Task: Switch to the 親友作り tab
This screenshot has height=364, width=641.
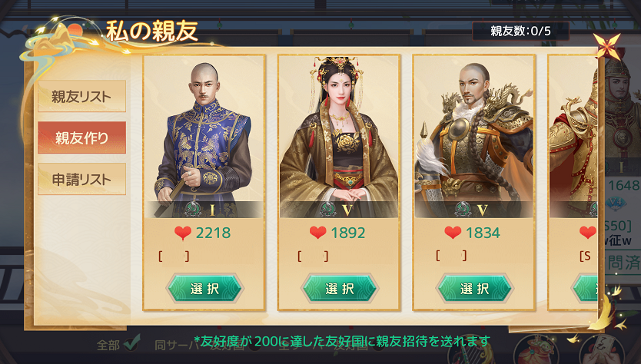Action: [x=81, y=137]
